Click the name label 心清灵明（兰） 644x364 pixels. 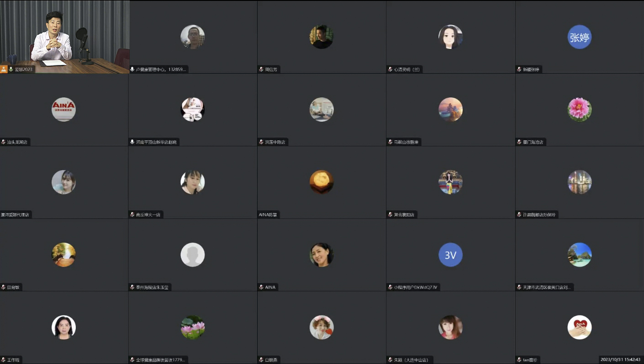(406, 70)
